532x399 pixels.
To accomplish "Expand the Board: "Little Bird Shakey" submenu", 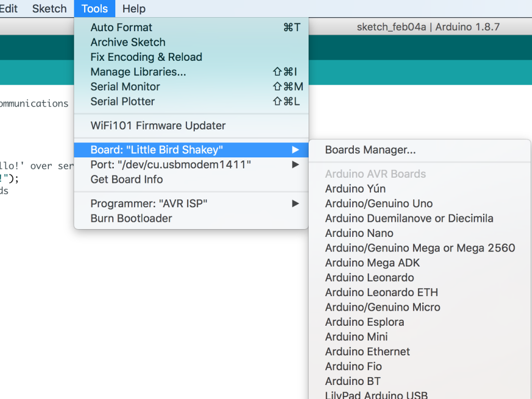I will (191, 150).
